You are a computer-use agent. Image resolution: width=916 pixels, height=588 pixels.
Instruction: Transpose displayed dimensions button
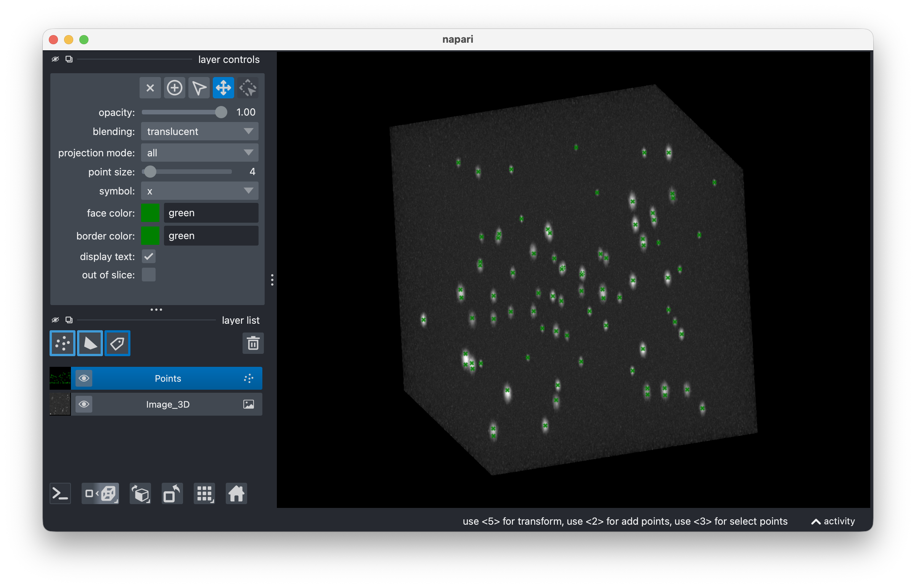coord(172,494)
